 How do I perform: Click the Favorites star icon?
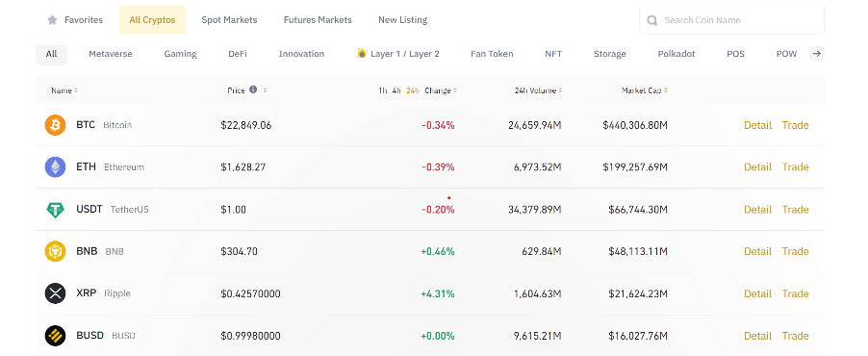53,20
